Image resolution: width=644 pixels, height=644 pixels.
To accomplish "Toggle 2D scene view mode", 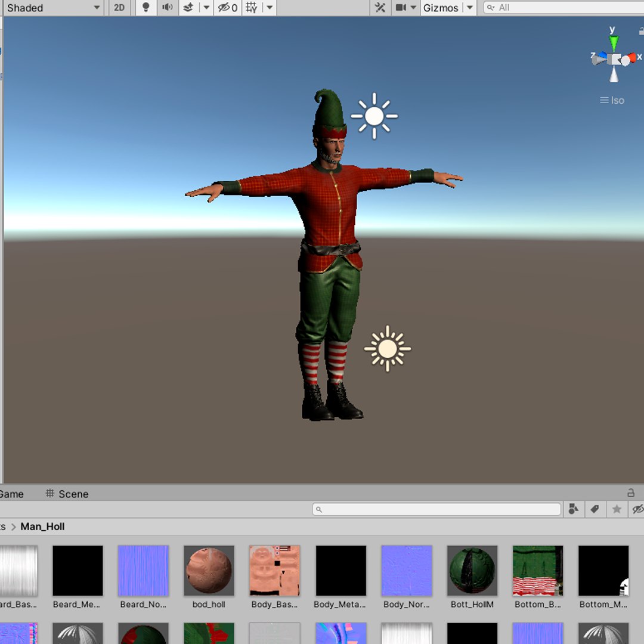I will [119, 8].
